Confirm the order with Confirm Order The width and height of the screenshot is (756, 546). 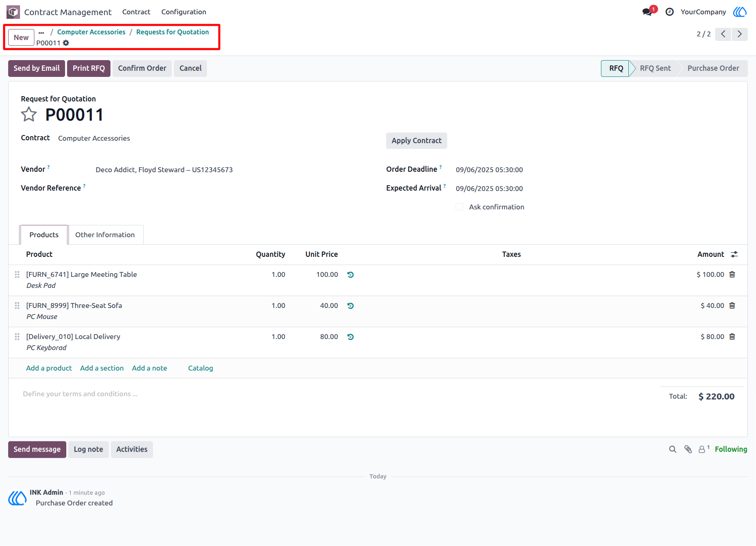142,68
